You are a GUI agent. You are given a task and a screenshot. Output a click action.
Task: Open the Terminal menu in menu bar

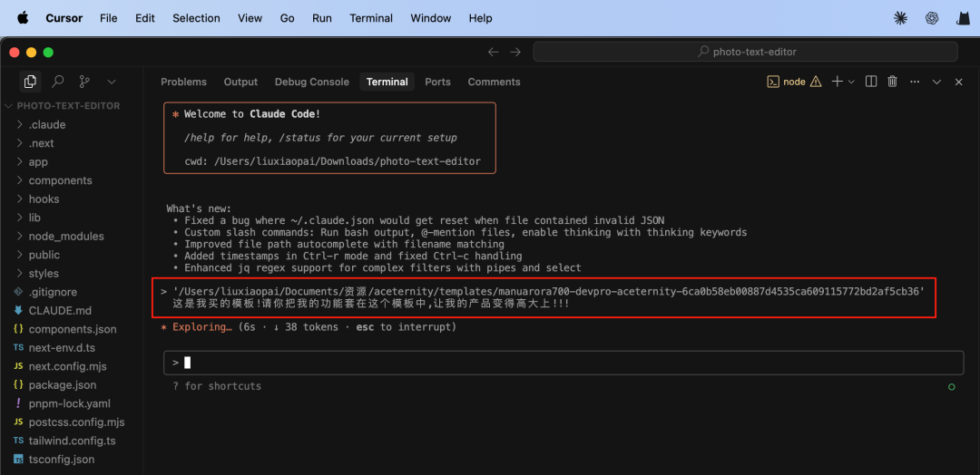[x=371, y=18]
